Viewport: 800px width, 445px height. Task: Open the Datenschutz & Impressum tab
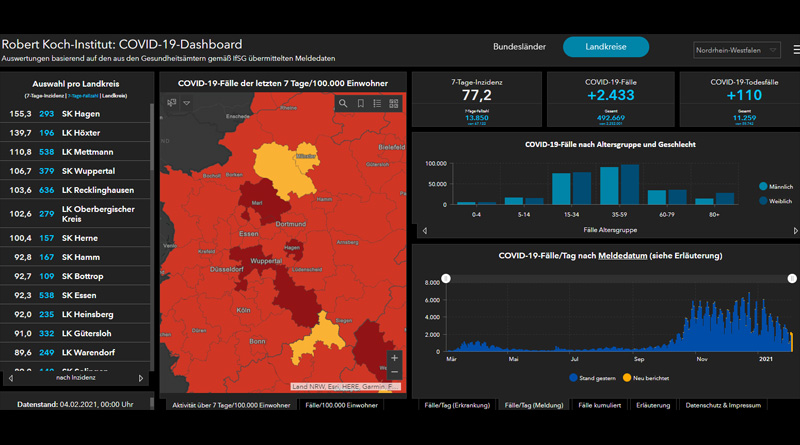click(x=723, y=405)
